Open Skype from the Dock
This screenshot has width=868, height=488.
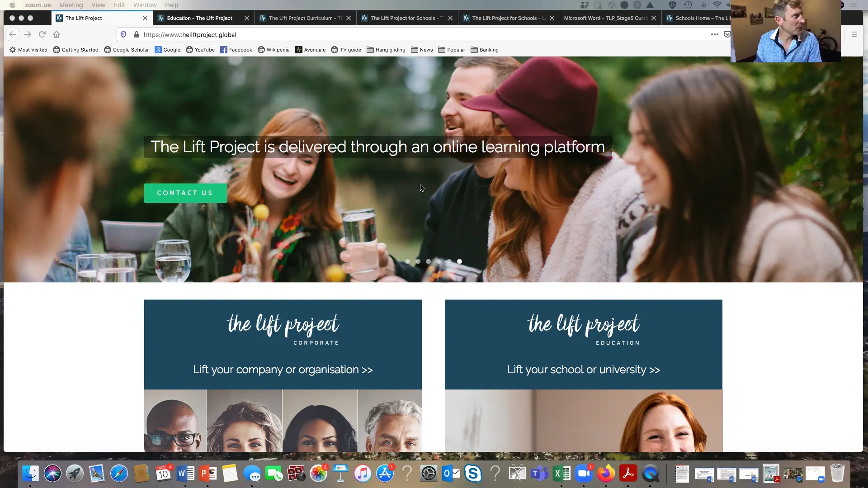[x=473, y=474]
